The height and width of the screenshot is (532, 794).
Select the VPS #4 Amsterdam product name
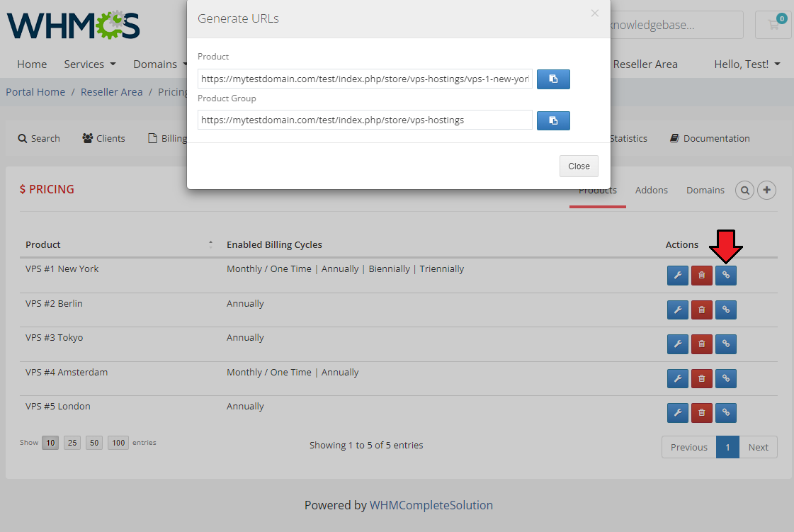click(x=67, y=373)
